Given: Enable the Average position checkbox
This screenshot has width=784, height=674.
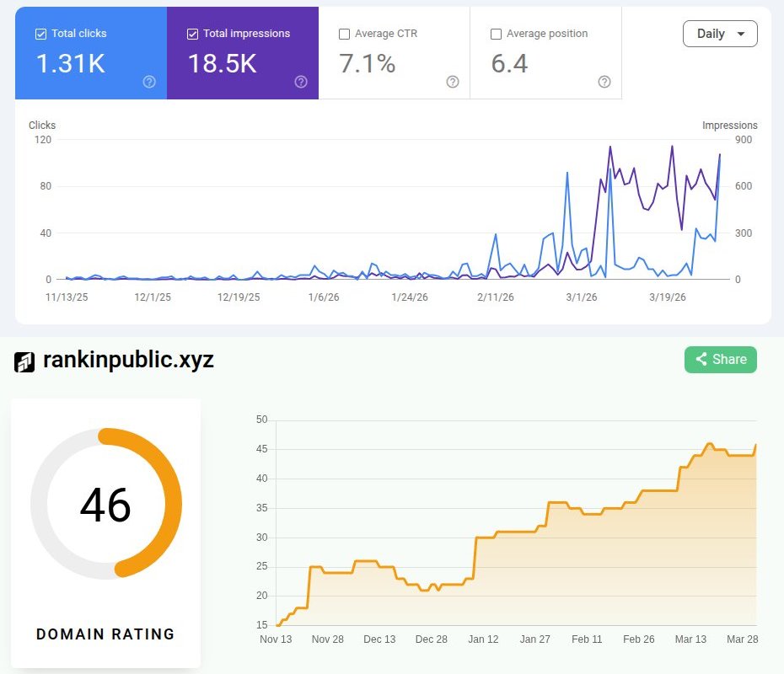Looking at the screenshot, I should click(496, 34).
